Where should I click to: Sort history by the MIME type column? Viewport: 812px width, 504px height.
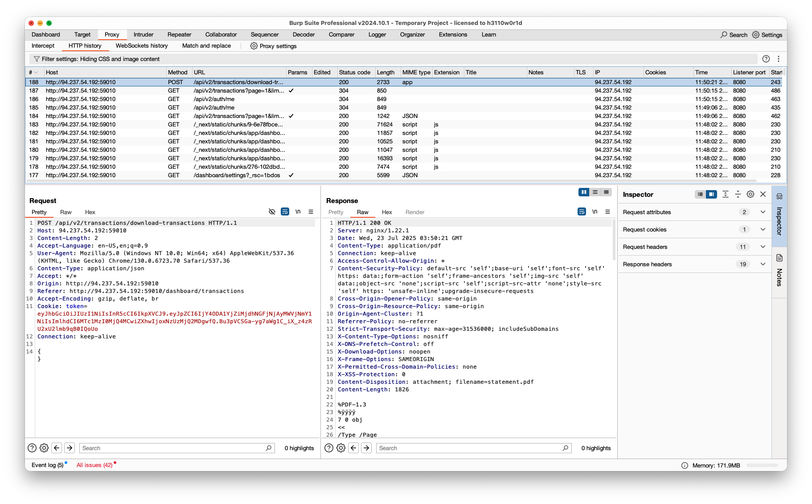tap(416, 72)
